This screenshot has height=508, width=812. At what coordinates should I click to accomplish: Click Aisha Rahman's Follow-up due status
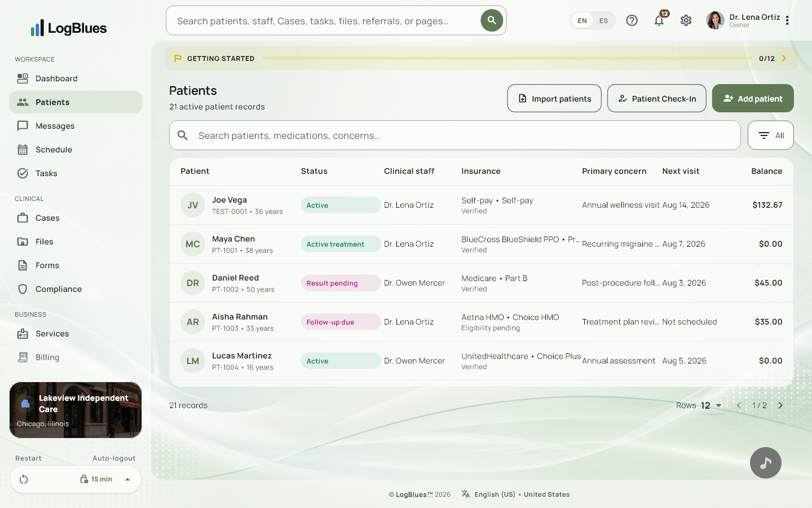(x=341, y=322)
